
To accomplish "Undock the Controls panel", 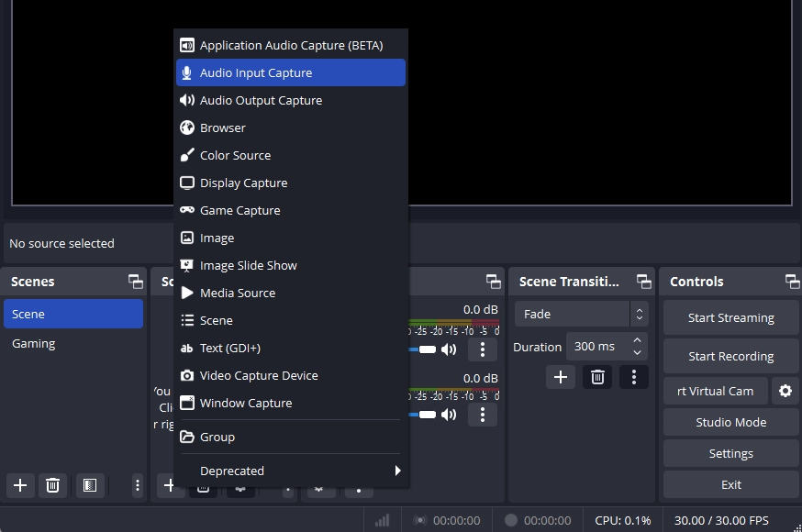I will pos(792,282).
